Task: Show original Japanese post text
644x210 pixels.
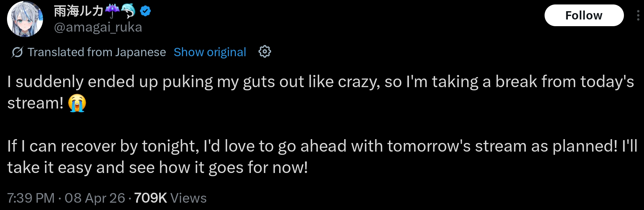Action: pyautogui.click(x=210, y=52)
